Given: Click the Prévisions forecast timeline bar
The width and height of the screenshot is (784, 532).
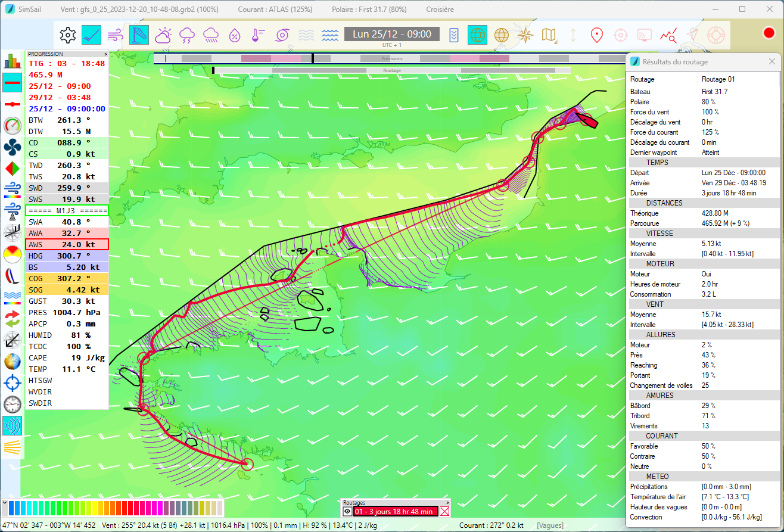Looking at the screenshot, I should point(391,58).
